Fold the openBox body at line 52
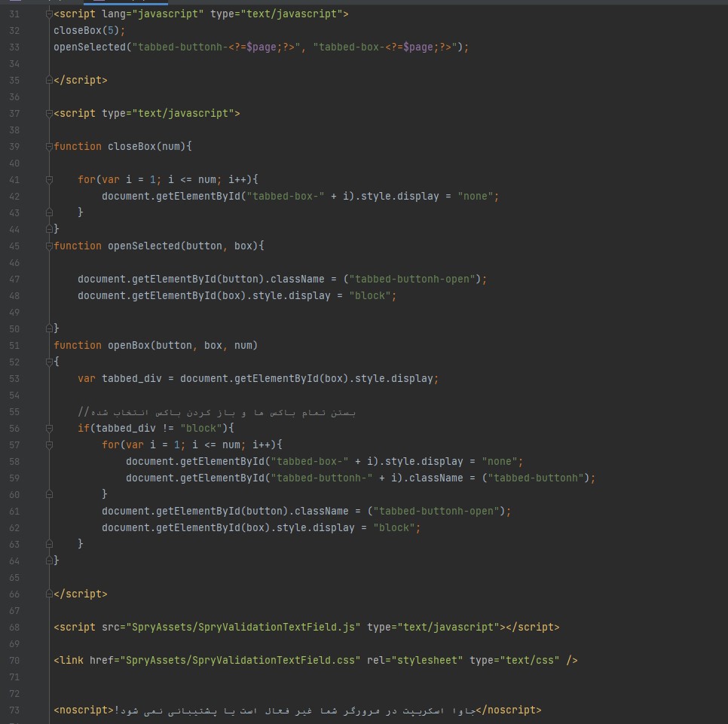 (x=50, y=362)
